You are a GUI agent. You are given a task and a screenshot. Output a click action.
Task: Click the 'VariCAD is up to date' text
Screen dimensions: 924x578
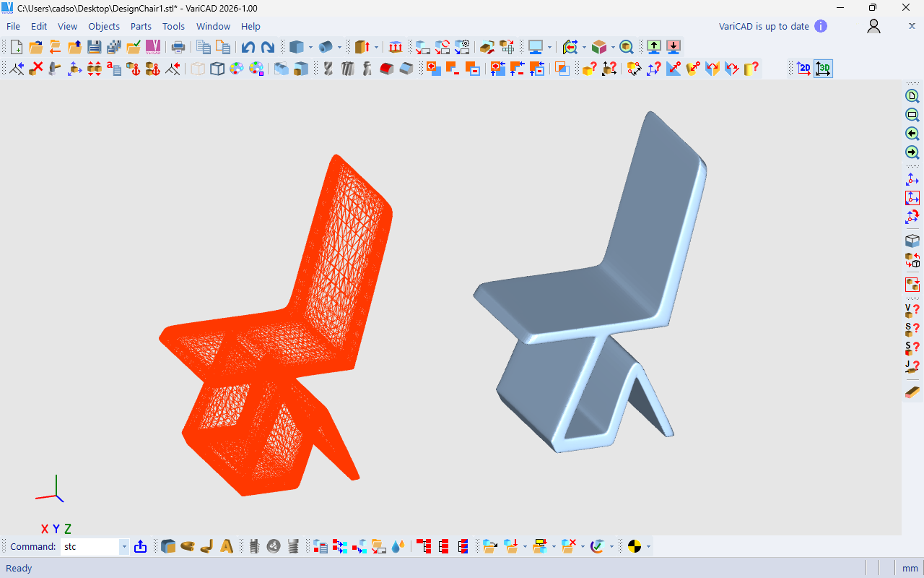point(764,26)
